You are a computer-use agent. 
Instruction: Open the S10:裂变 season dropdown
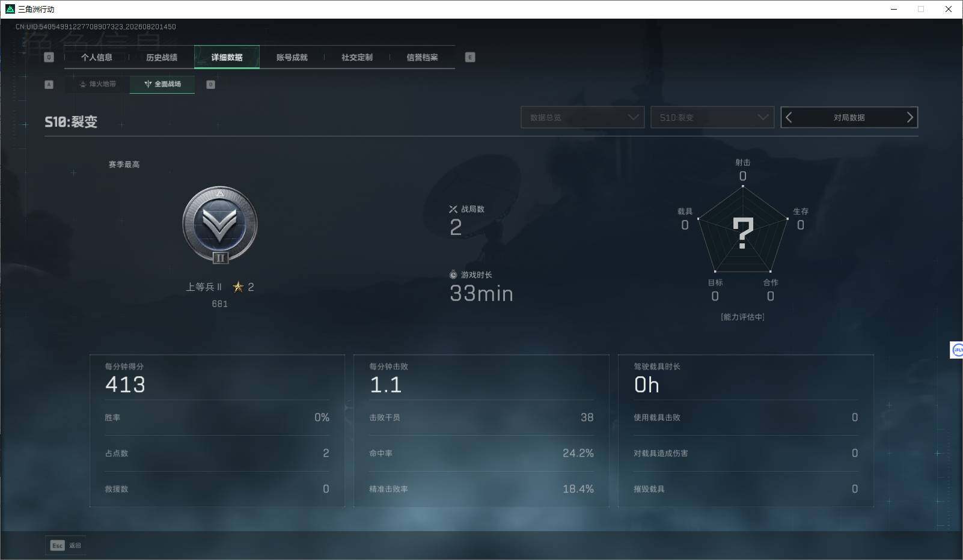712,117
